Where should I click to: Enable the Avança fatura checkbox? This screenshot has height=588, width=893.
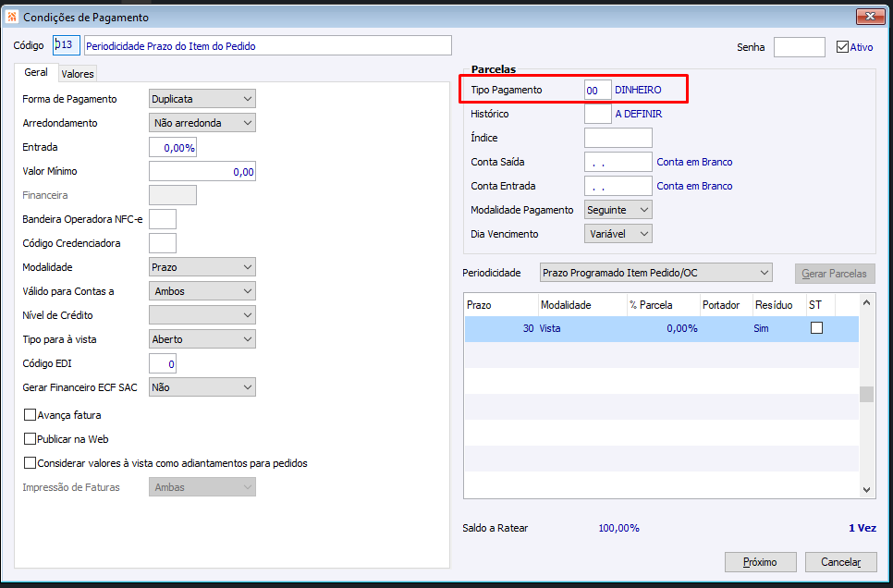[31, 415]
